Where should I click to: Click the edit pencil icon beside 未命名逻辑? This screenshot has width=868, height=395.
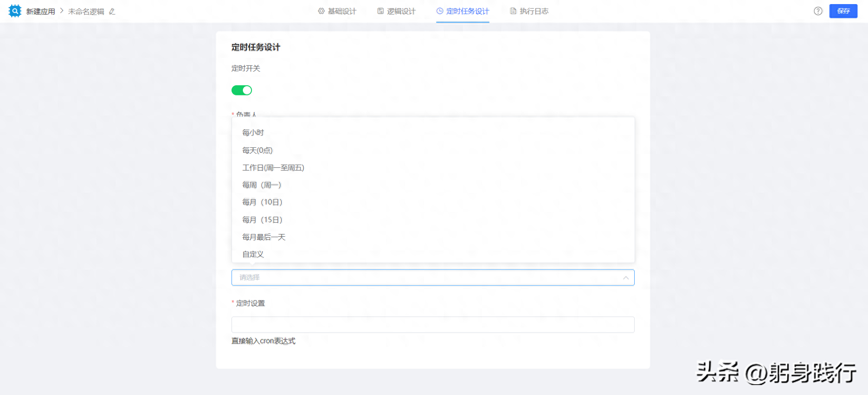click(x=112, y=11)
